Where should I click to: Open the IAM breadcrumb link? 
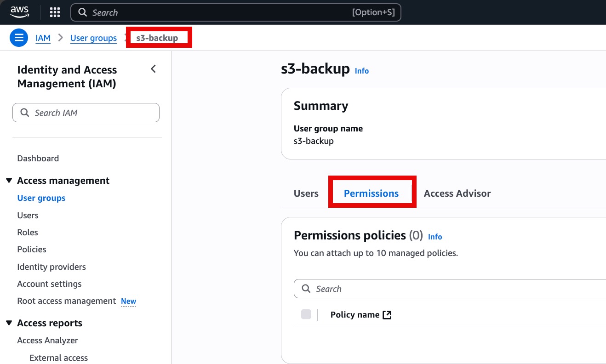[43, 38]
